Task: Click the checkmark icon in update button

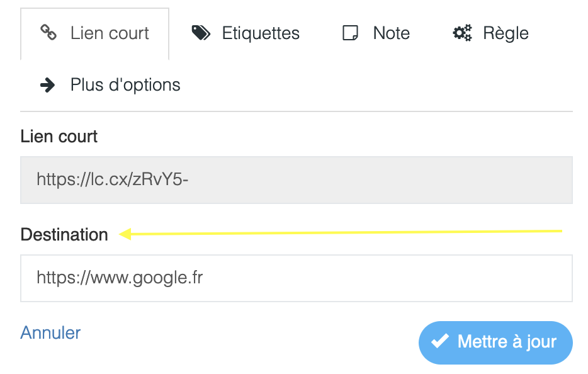Action: 440,341
